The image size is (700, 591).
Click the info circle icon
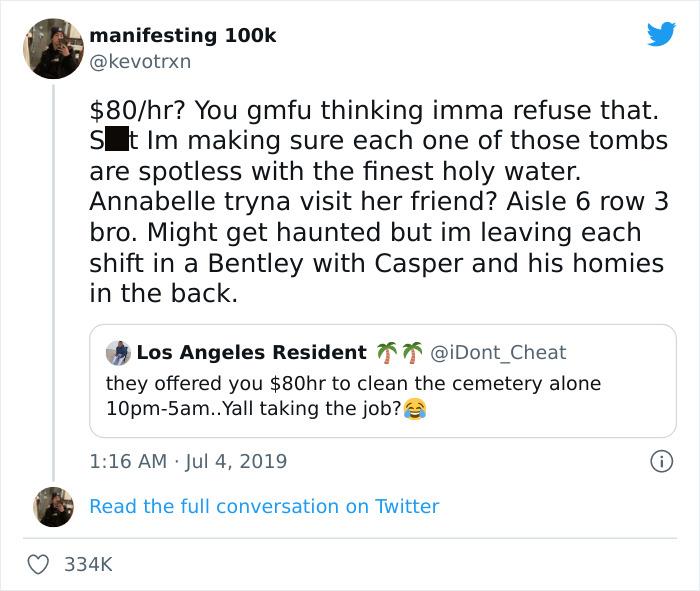tap(660, 461)
